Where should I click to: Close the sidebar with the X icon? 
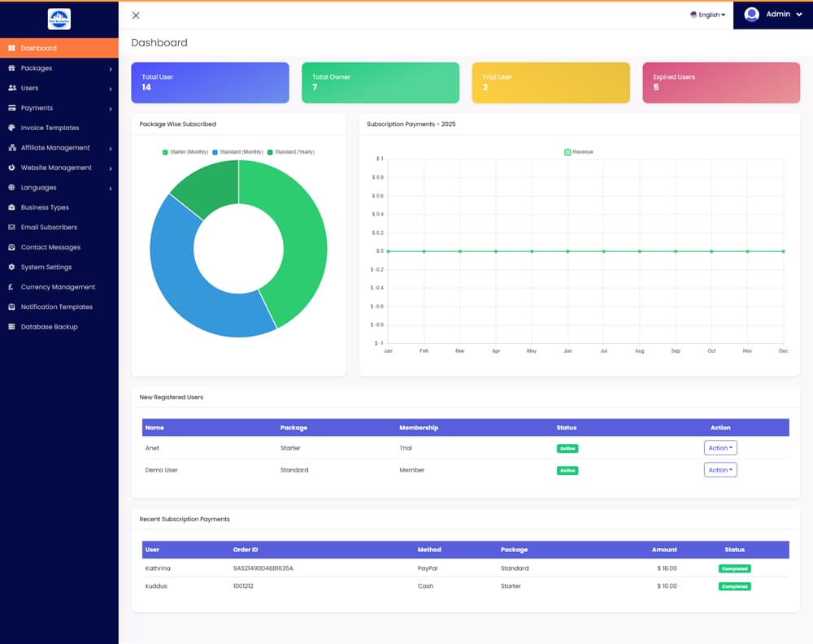click(136, 15)
